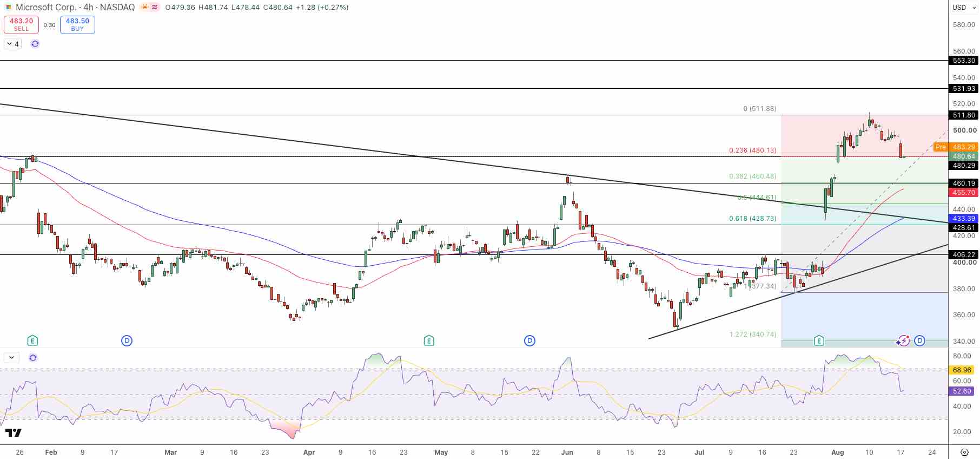This screenshot has width=980, height=459.
Task: Click the C480.64 close value in the header
Action: tap(278, 8)
